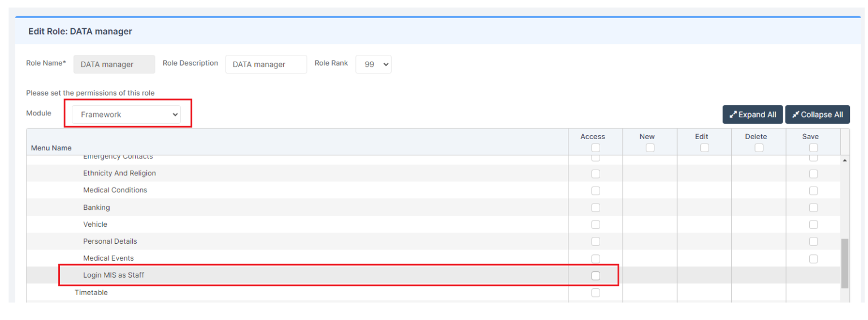Select the Medical Events menu row

pos(108,258)
